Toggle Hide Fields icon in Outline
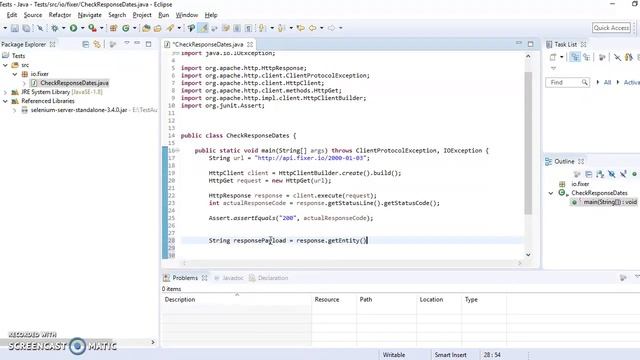Image resolution: width=640 pixels, height=360 pixels. click(x=611, y=174)
